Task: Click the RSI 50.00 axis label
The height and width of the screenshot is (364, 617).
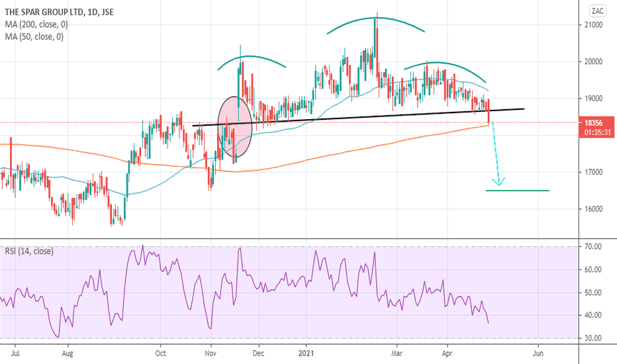Action: click(593, 293)
